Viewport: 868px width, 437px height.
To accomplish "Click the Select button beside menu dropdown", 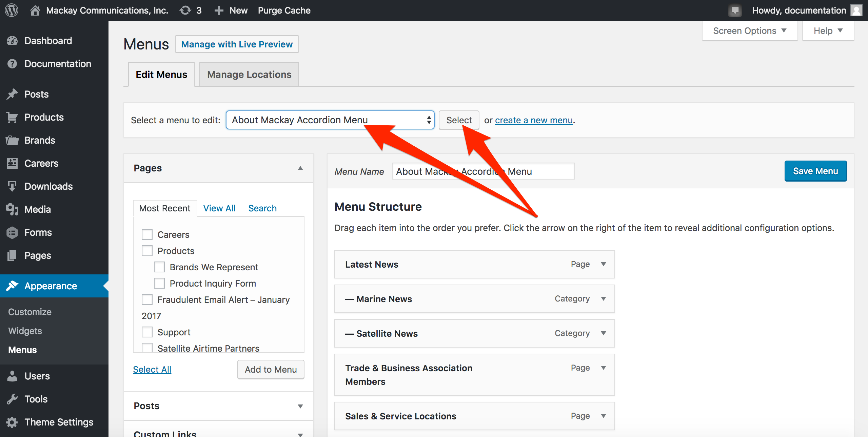I will (459, 120).
